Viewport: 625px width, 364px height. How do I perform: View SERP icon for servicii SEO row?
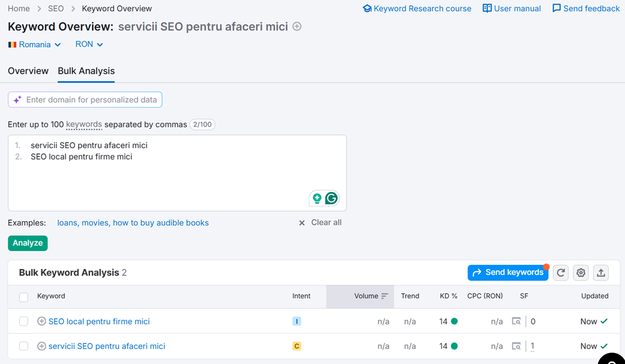[516, 346]
